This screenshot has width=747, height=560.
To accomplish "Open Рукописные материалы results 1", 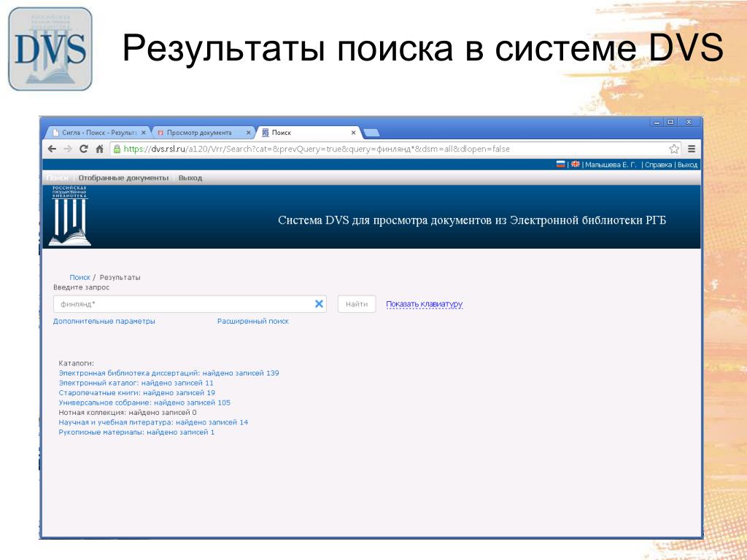I will pyautogui.click(x=136, y=432).
